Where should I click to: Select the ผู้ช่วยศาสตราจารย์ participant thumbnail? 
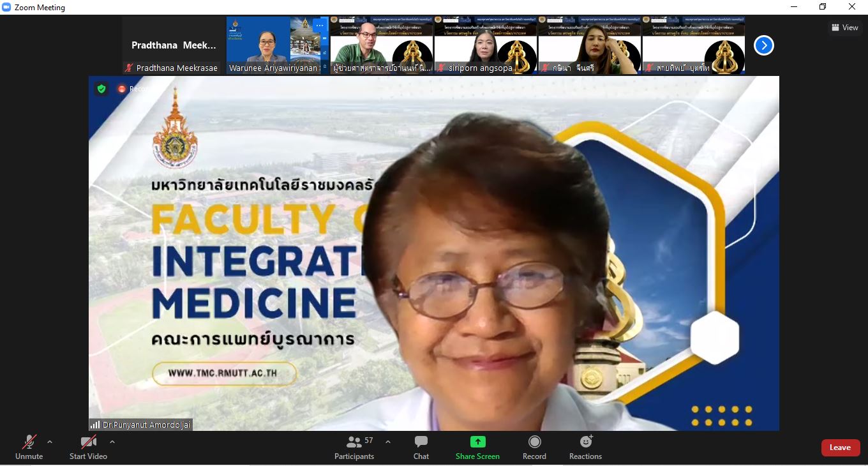[382, 45]
